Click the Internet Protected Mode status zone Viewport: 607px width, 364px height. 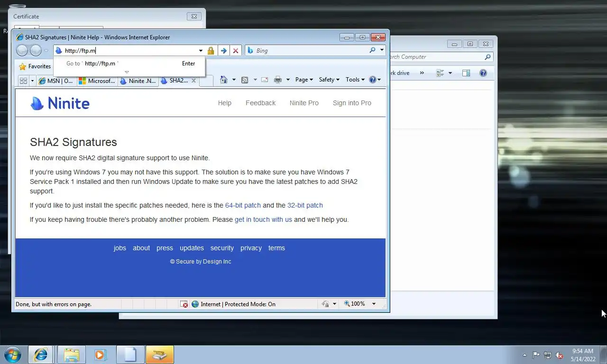point(233,304)
